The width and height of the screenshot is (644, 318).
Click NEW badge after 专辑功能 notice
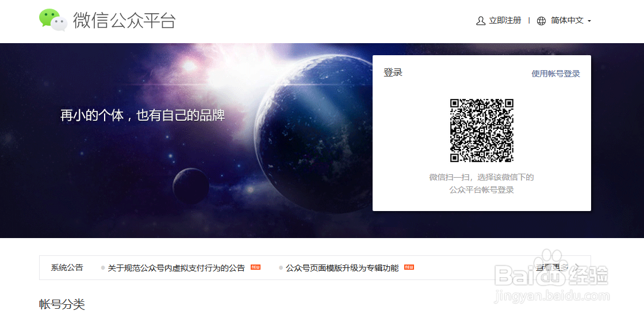tap(409, 267)
